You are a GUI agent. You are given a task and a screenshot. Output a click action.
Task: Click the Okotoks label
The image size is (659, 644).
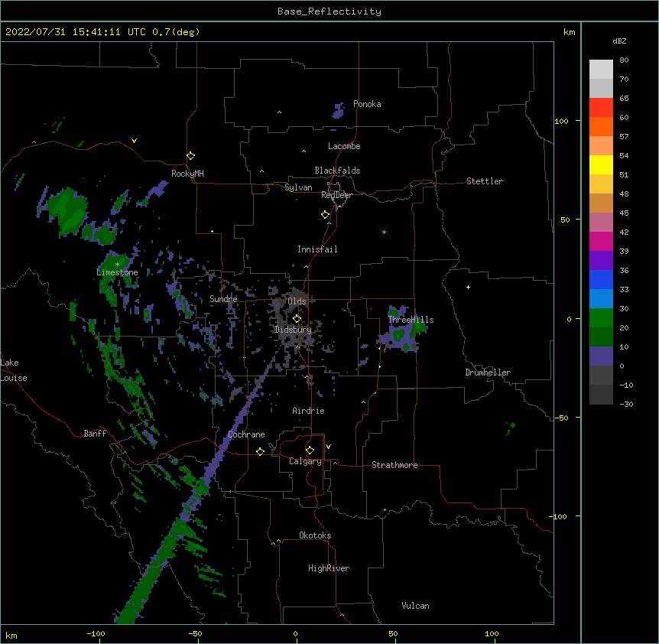tap(315, 535)
